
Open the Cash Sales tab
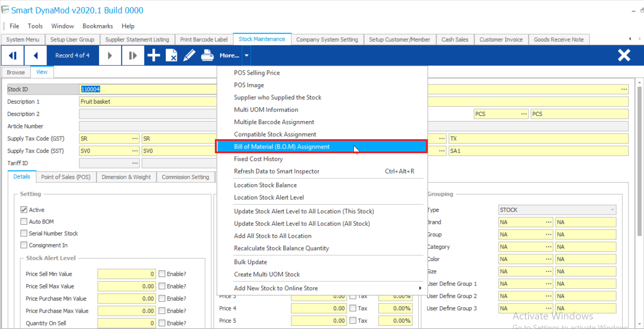pos(455,40)
